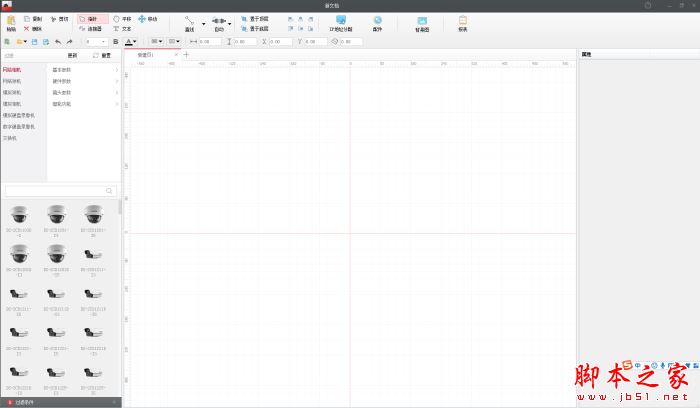
Task: Click the Reset button in device panel
Action: pos(102,56)
